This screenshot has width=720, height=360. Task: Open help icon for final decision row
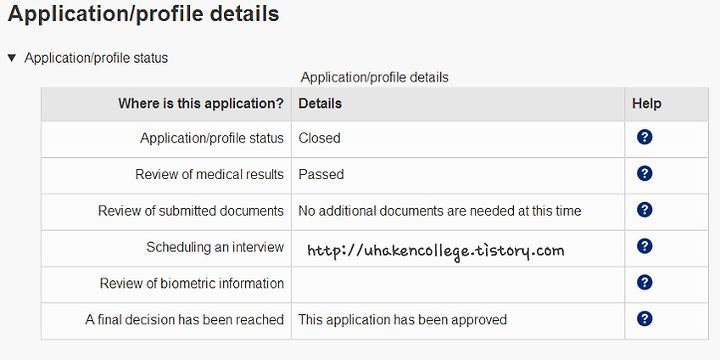644,319
